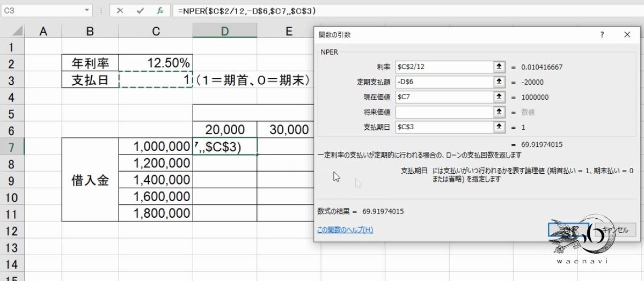This screenshot has width=644, height=281.
Task: Expand the Name Box dropdown arrow
Action: pos(87,10)
